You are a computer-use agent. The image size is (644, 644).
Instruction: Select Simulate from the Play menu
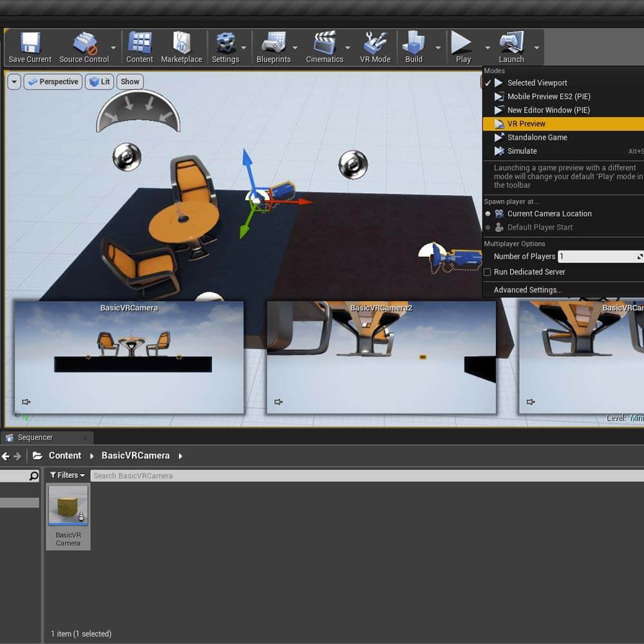tap(563, 151)
